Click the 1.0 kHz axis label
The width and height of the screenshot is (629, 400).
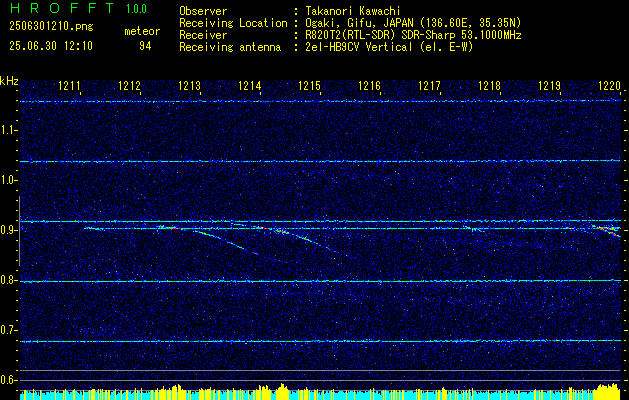coord(9,181)
